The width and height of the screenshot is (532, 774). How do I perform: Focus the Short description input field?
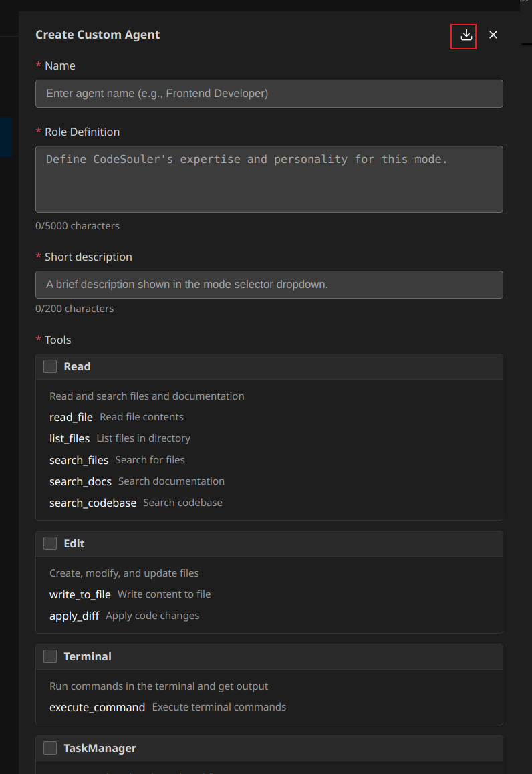pos(269,285)
